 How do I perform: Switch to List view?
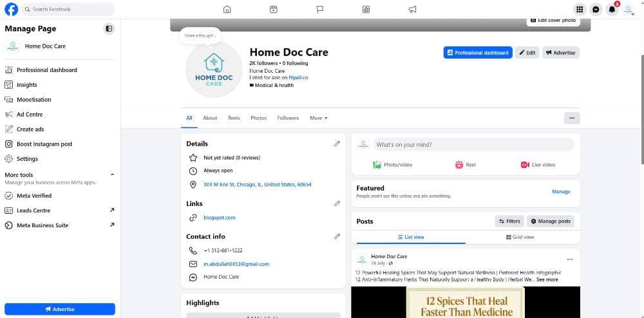411,237
